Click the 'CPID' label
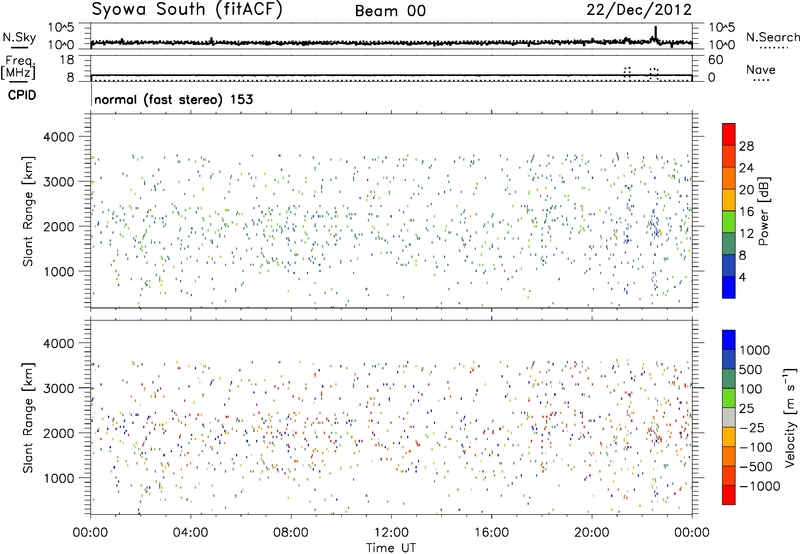This screenshot has height=554, width=800. [x=22, y=95]
